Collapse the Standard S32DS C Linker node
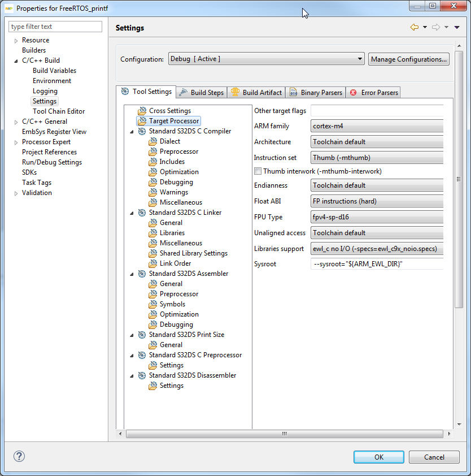 pos(132,213)
